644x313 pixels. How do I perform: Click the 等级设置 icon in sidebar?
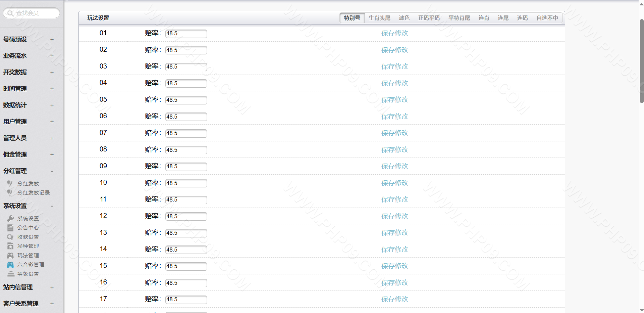tap(10, 274)
